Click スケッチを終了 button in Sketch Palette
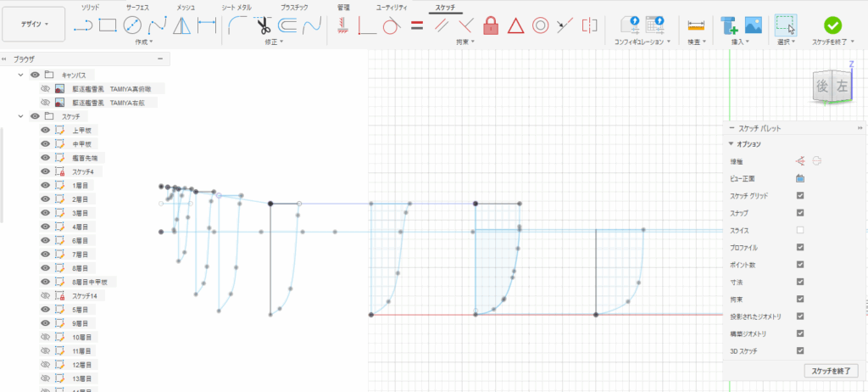 [830, 371]
